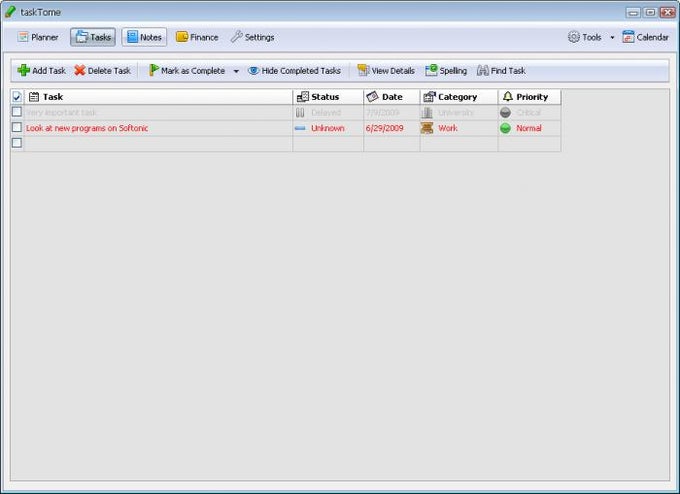The image size is (680, 494).
Task: Click the empty task name cell in last row
Action: [x=159, y=144]
